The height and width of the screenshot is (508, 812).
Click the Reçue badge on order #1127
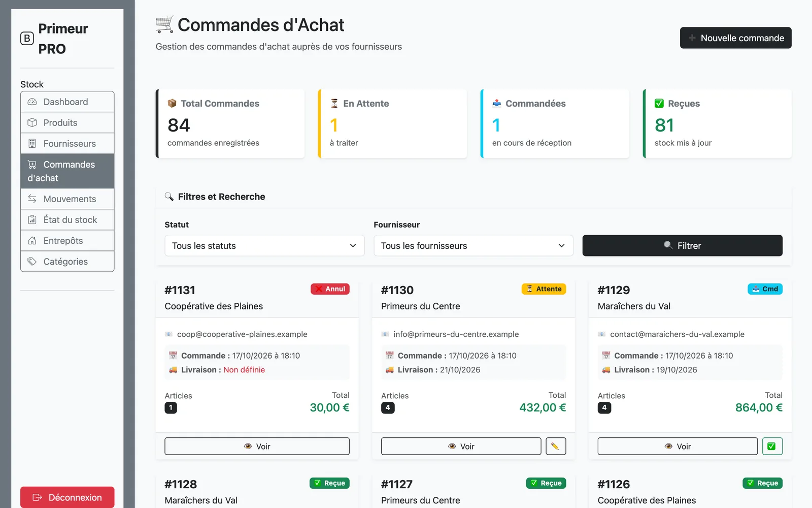546,483
